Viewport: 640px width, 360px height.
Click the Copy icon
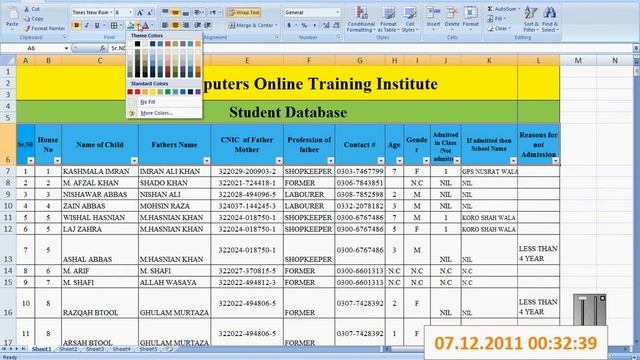[27, 18]
